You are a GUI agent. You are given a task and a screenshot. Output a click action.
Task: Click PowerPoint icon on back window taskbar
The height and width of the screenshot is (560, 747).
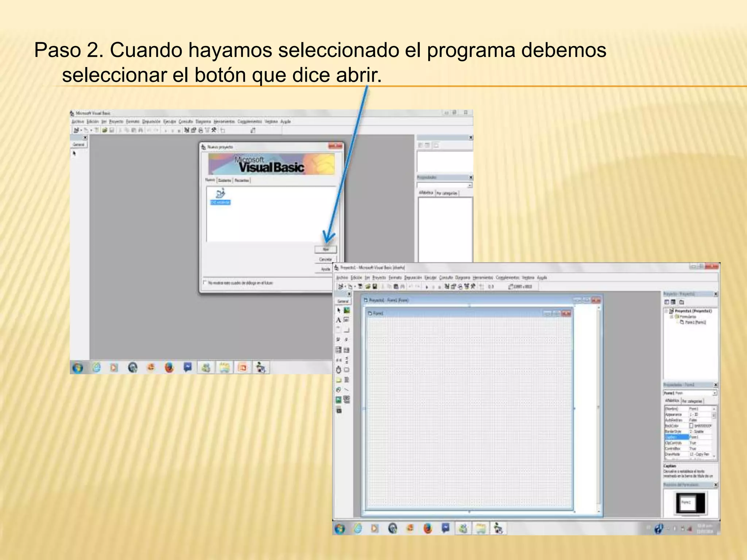[x=242, y=367]
